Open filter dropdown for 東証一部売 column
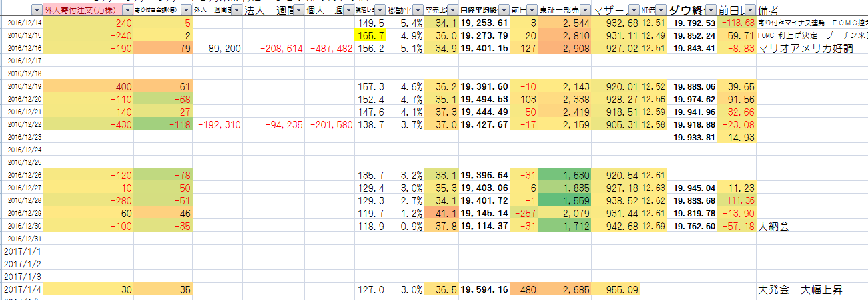This screenshot has width=868, height=300. [584, 11]
